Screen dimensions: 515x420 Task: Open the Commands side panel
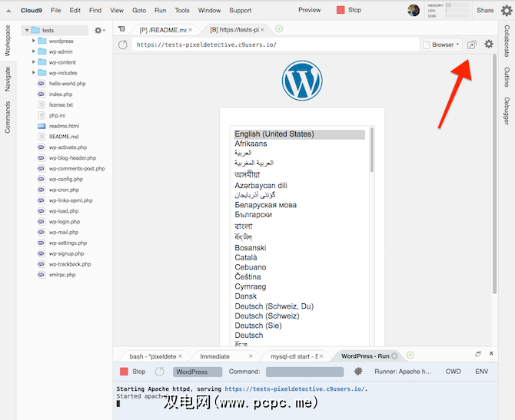point(8,117)
